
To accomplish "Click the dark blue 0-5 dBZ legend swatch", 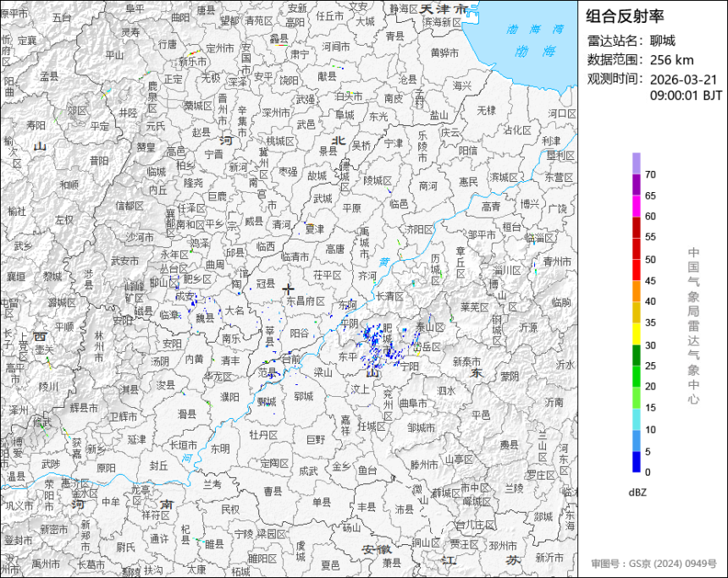I will tap(636, 462).
